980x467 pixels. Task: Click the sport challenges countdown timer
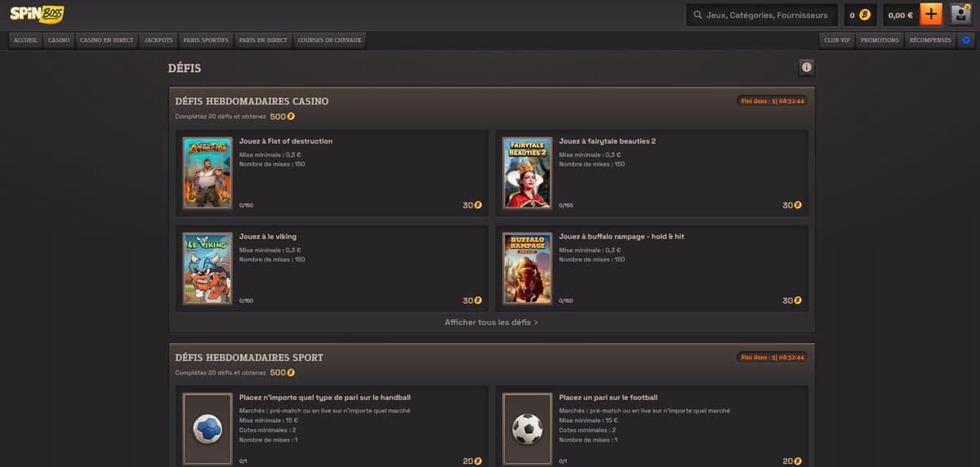(x=772, y=357)
